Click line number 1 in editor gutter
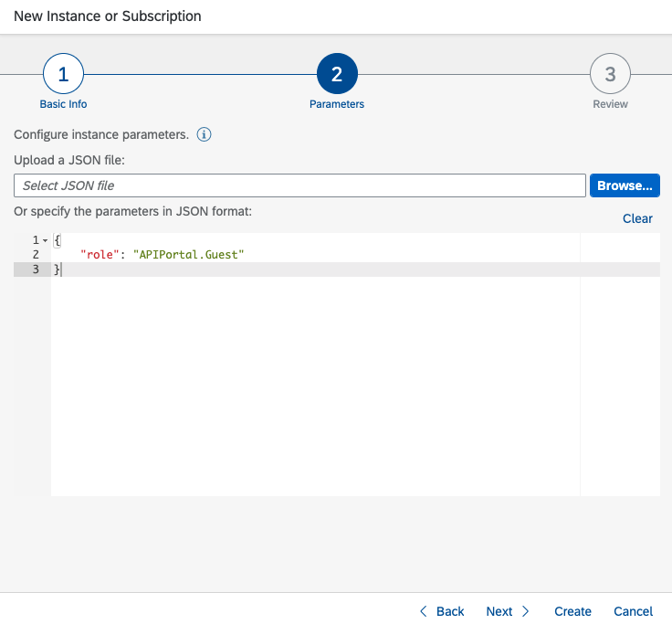This screenshot has height=624, width=672. [x=35, y=240]
